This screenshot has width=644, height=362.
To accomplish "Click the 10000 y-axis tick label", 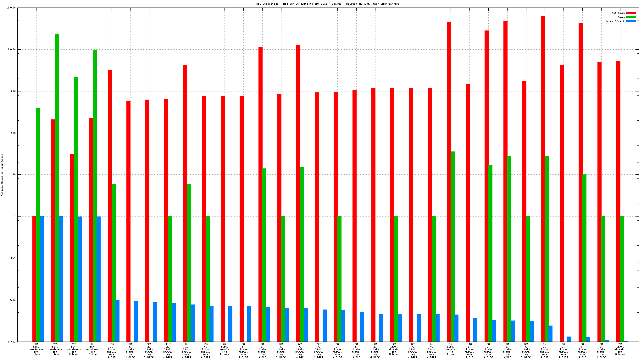I will tap(12, 49).
